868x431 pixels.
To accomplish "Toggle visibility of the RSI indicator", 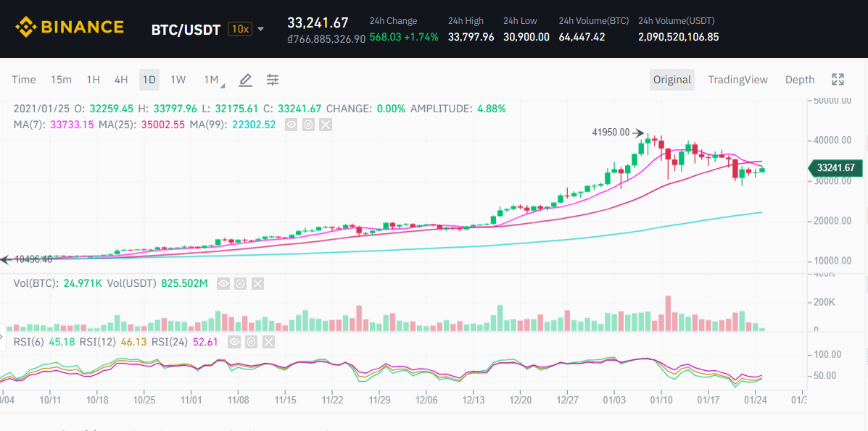I will (234, 342).
